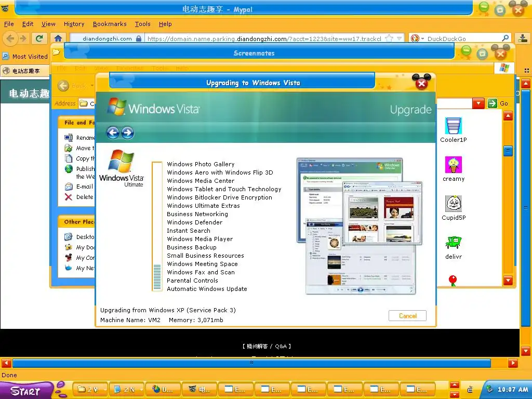Screen dimensions: 532x399
Task: Click the page vertical scrollbar down arrow
Action: tap(526, 351)
